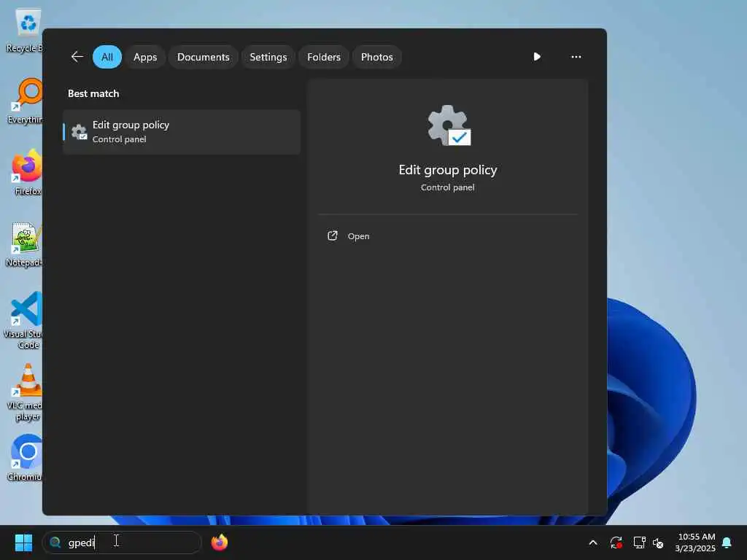This screenshot has height=560, width=747.
Task: Open Firefox from the taskbar
Action: click(x=219, y=542)
